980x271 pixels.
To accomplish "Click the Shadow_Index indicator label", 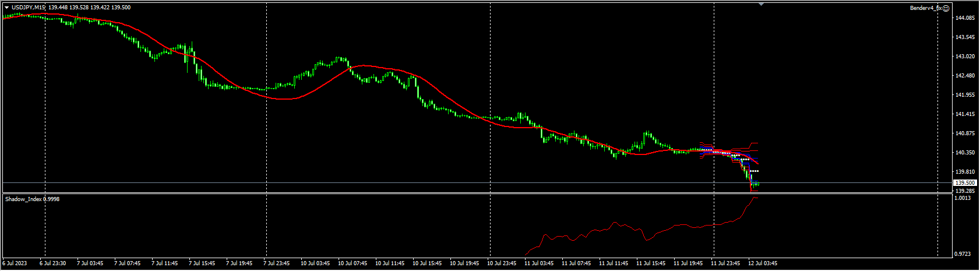I will pos(32,199).
